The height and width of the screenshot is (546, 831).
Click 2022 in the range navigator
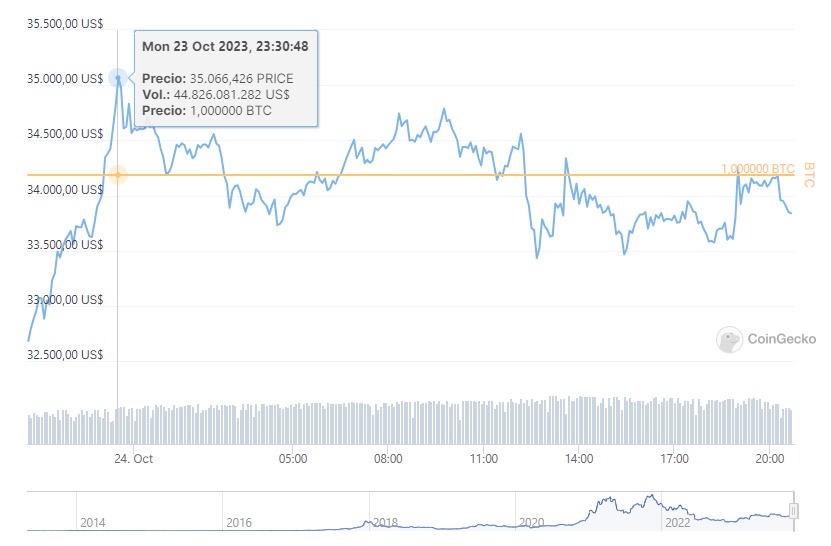click(678, 522)
